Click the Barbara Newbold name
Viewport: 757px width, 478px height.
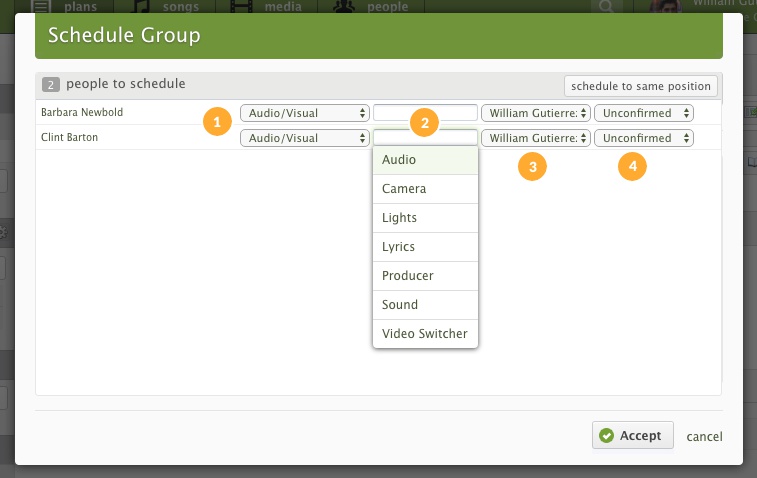tap(82, 112)
